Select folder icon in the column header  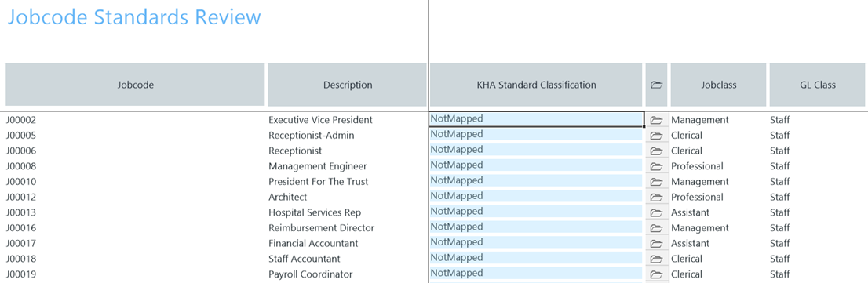656,85
